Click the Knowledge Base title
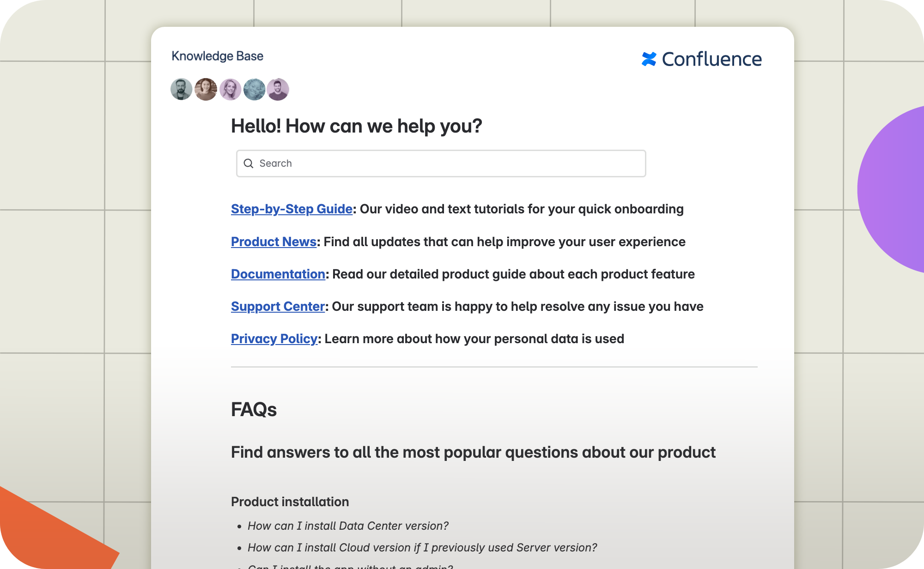Viewport: 924px width, 569px height. click(218, 56)
